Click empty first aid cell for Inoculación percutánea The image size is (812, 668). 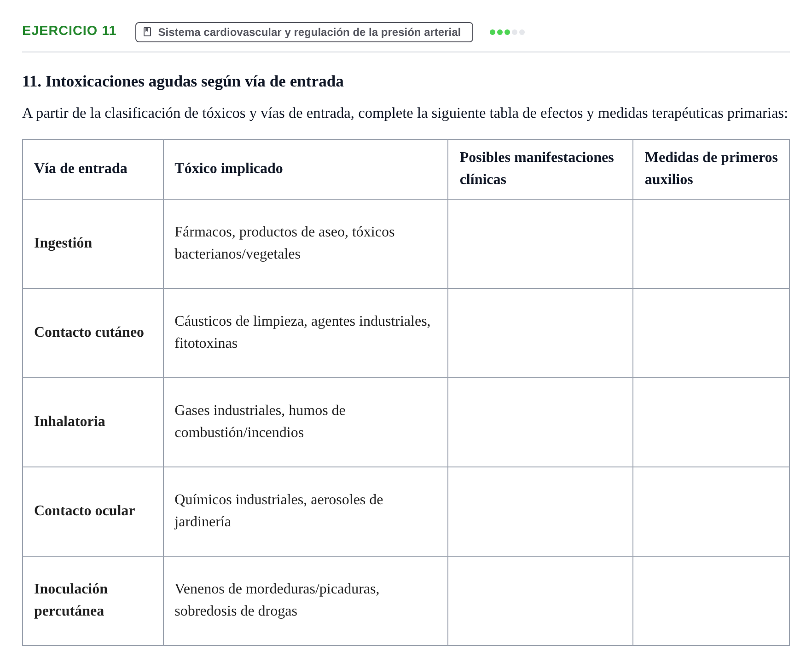pyautogui.click(x=711, y=601)
